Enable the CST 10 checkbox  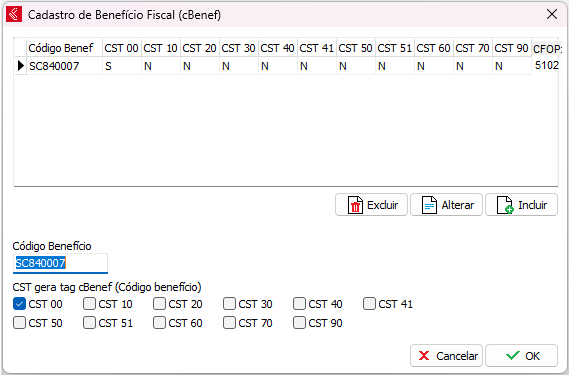pyautogui.click(x=89, y=304)
